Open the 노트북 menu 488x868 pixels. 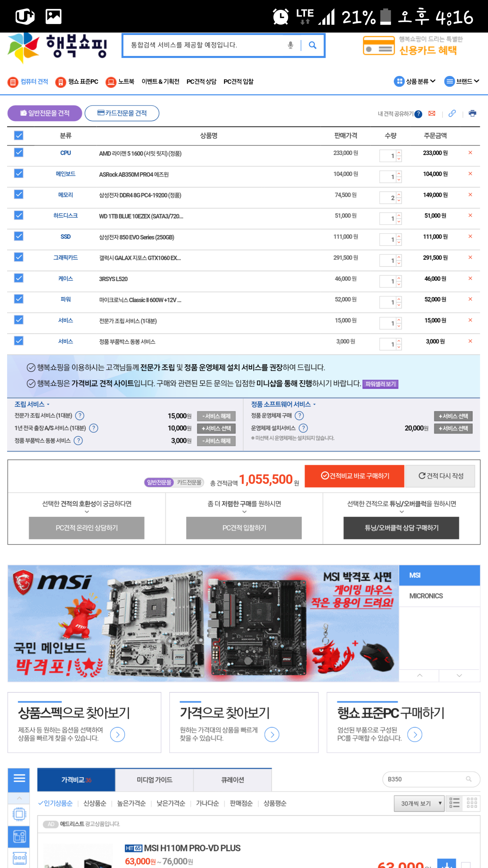point(120,82)
